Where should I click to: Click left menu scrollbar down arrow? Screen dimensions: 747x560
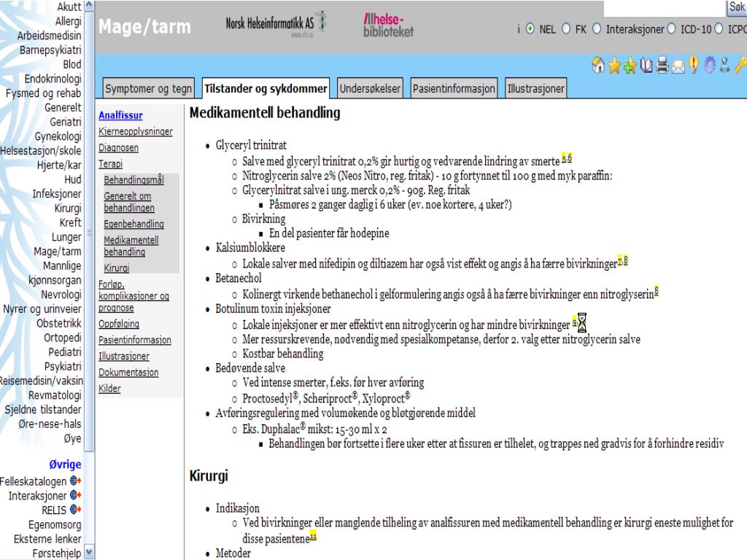click(89, 553)
